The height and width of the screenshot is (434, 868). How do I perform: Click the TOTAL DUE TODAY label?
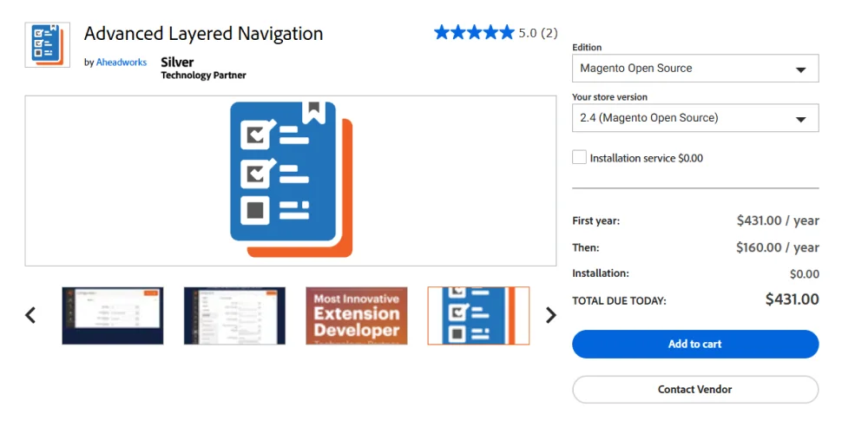pyautogui.click(x=620, y=301)
